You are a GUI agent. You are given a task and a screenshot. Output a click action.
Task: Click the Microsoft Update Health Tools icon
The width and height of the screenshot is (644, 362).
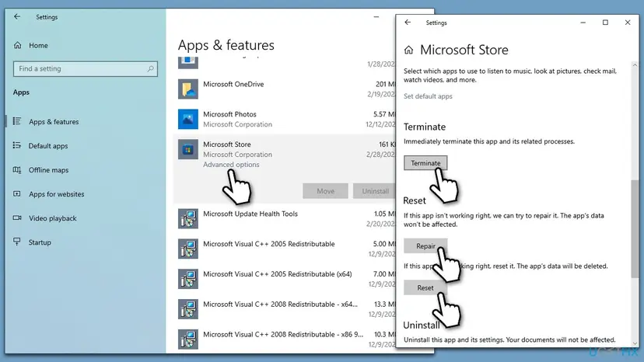188,219
